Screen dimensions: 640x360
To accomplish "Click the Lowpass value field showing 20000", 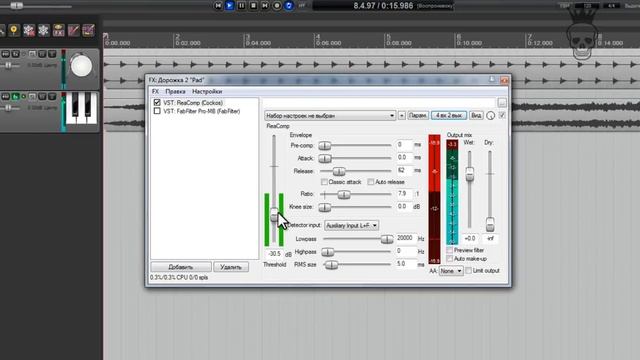I will (406, 238).
